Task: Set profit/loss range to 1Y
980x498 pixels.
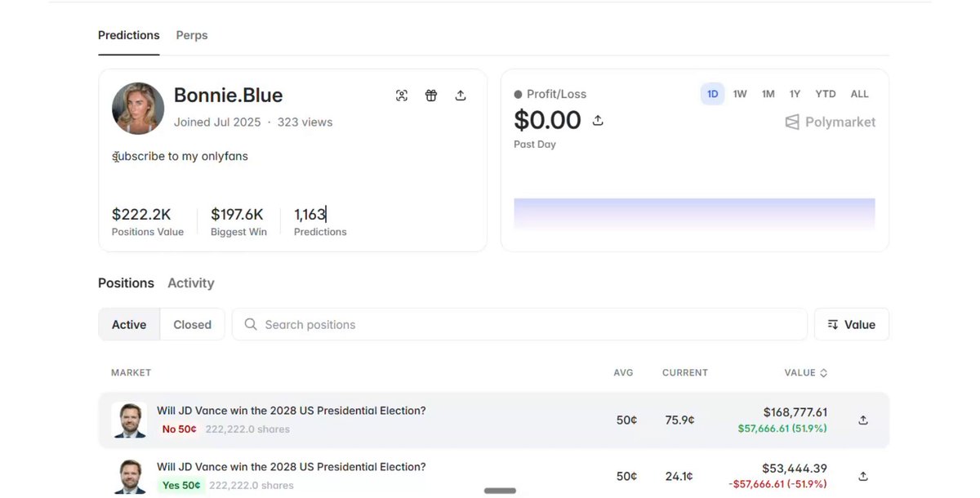Action: (795, 94)
